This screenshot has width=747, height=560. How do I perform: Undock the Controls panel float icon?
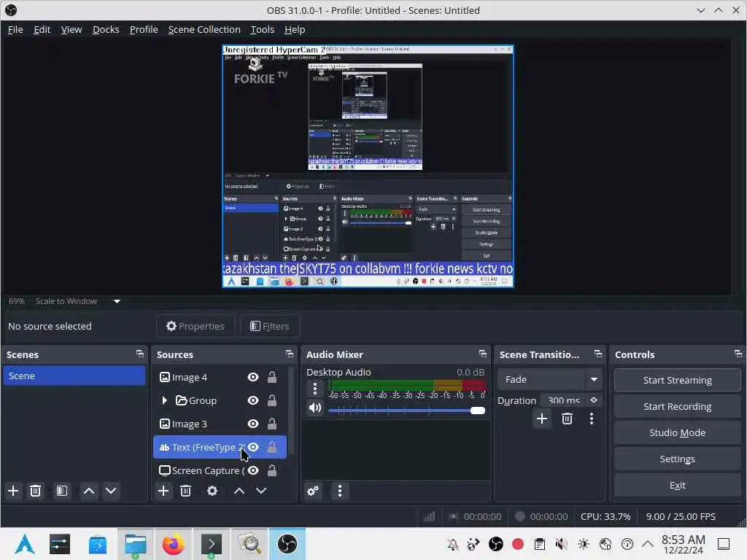point(738,354)
